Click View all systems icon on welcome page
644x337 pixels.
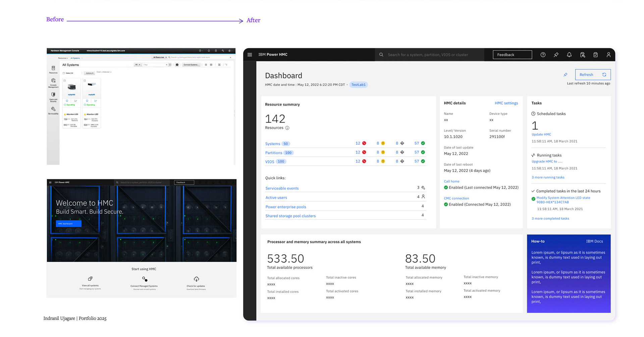coord(90,279)
